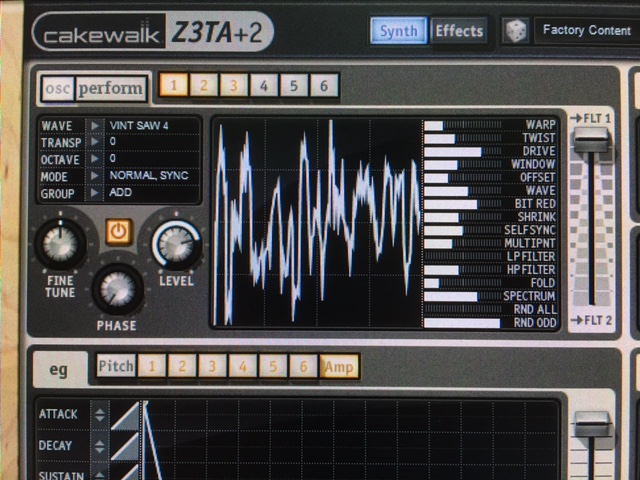Open the MODE selection arrow
This screenshot has width=640, height=480.
[95, 176]
